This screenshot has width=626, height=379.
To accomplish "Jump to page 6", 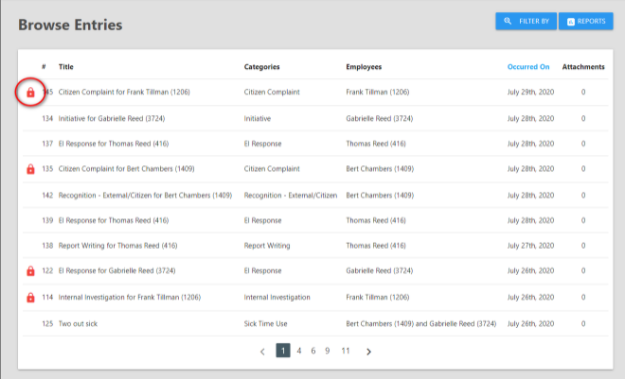I will click(313, 351).
